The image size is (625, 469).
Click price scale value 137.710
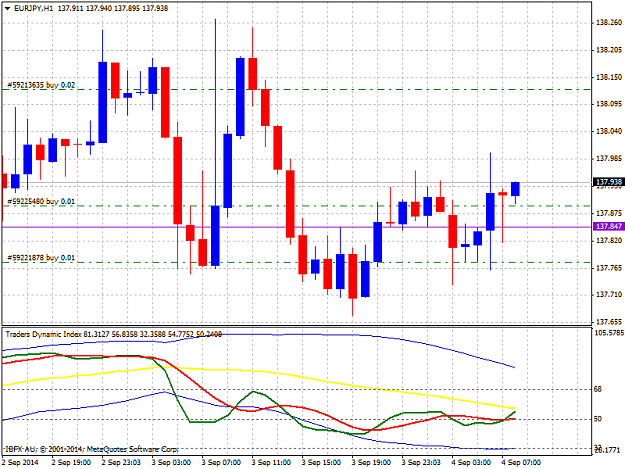pos(609,294)
